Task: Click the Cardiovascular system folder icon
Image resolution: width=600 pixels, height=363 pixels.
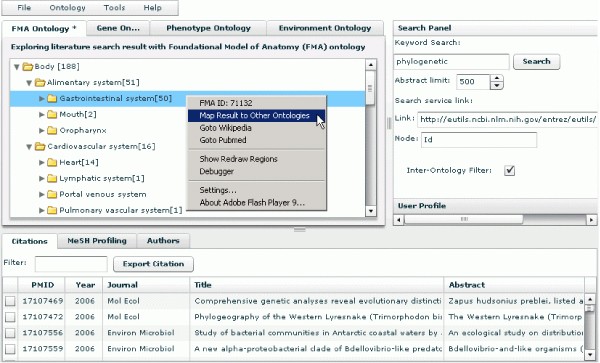Action: tap(40, 147)
